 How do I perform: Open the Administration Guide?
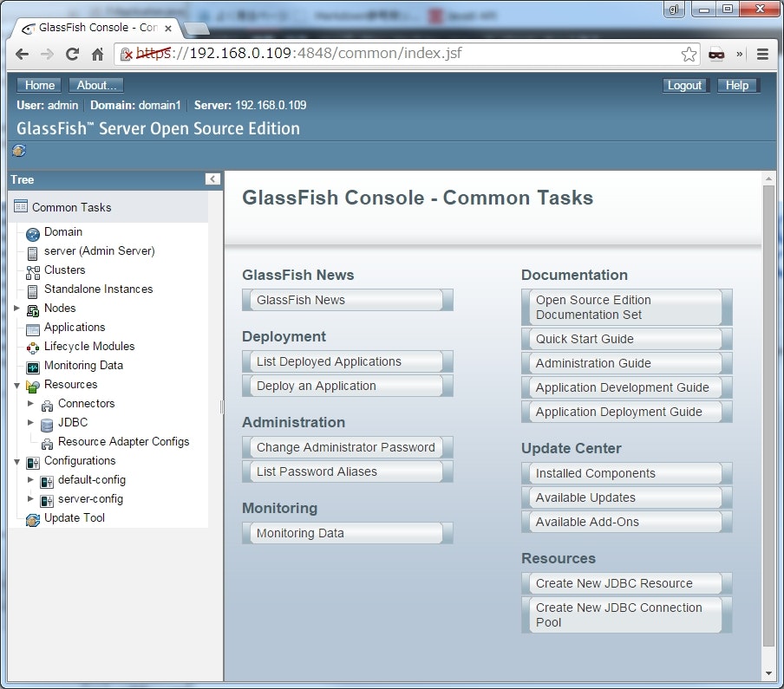pos(626,363)
